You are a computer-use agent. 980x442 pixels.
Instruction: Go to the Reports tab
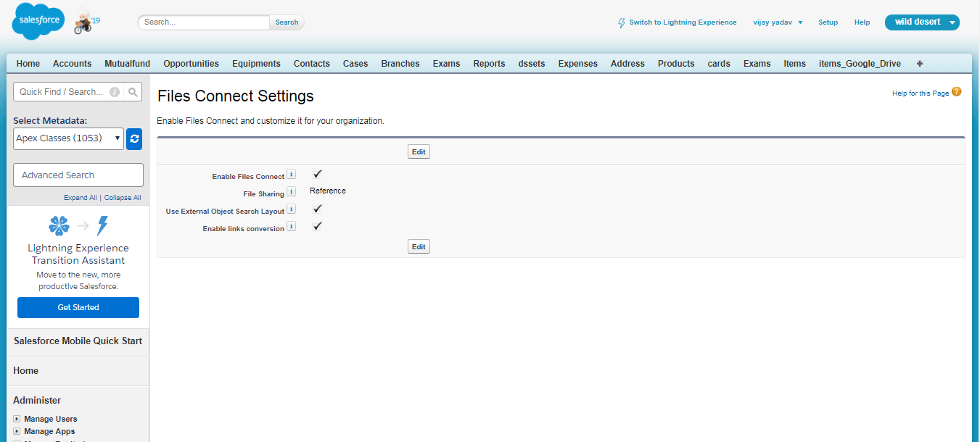coord(489,64)
